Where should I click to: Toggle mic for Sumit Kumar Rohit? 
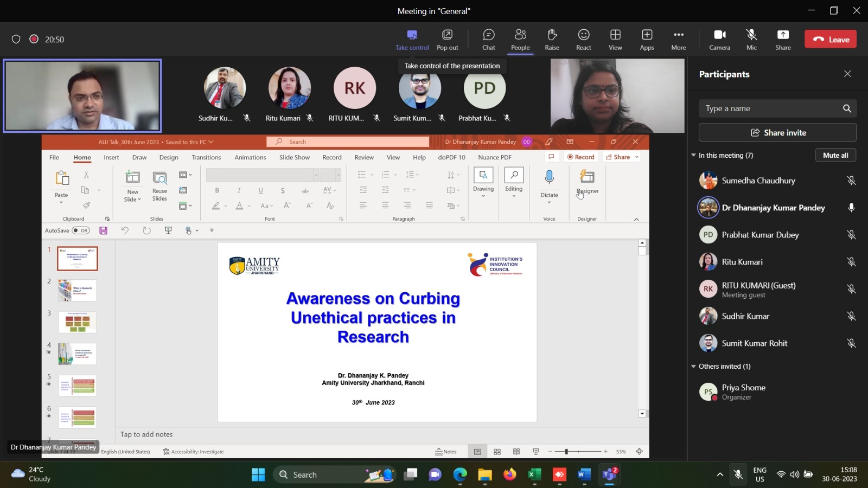(x=851, y=343)
